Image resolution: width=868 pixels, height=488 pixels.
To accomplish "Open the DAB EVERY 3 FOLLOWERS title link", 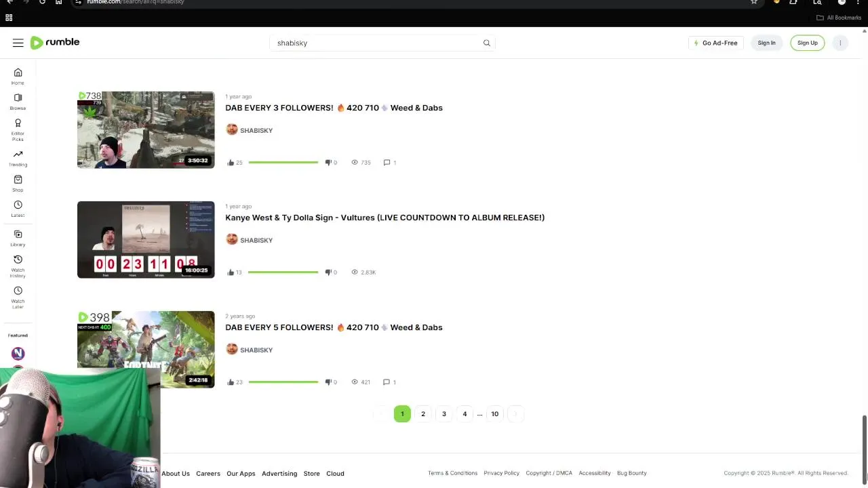I will (334, 108).
